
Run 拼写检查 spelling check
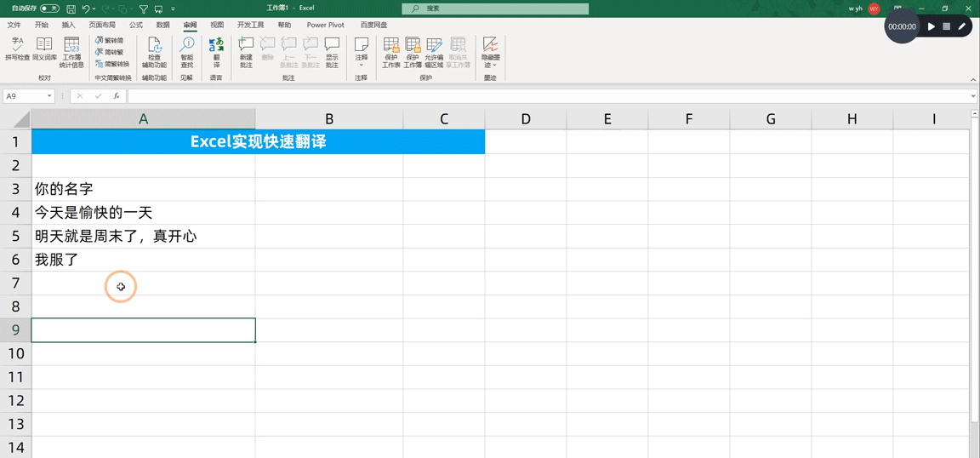click(18, 49)
